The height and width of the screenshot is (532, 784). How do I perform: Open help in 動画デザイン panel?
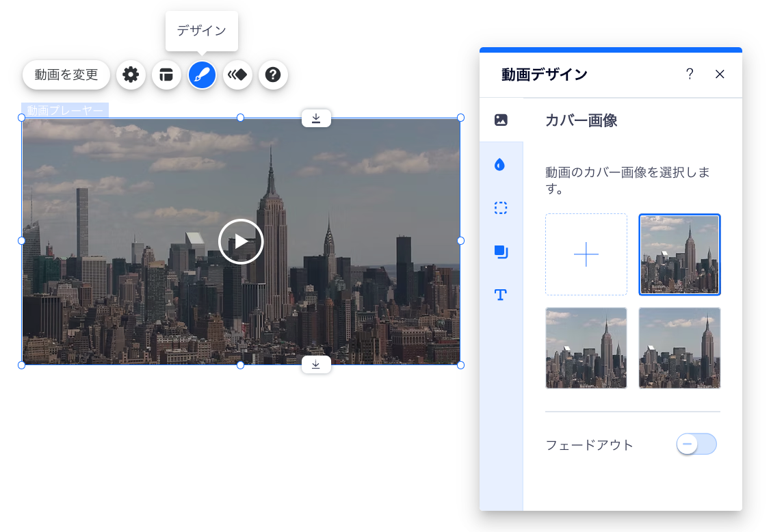tap(690, 74)
